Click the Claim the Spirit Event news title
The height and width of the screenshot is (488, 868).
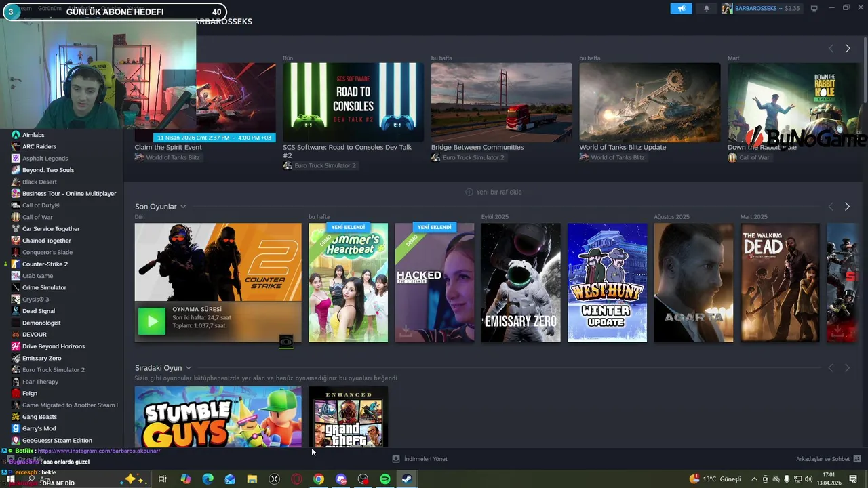(168, 147)
